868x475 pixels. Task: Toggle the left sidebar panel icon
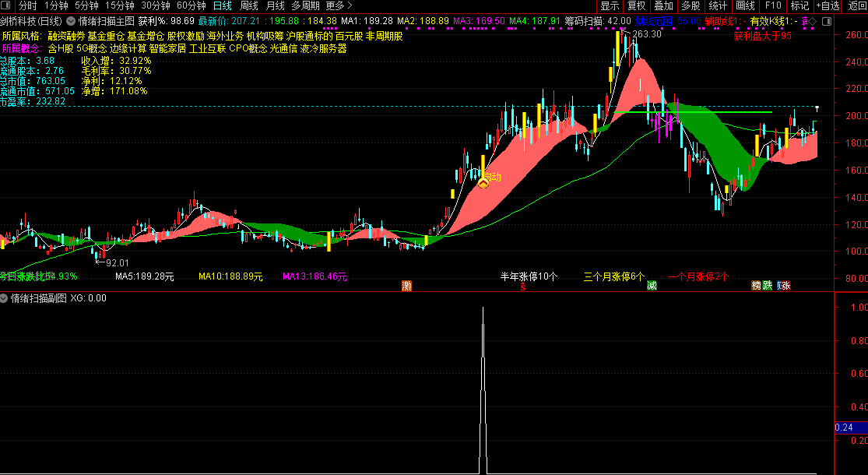[7, 6]
